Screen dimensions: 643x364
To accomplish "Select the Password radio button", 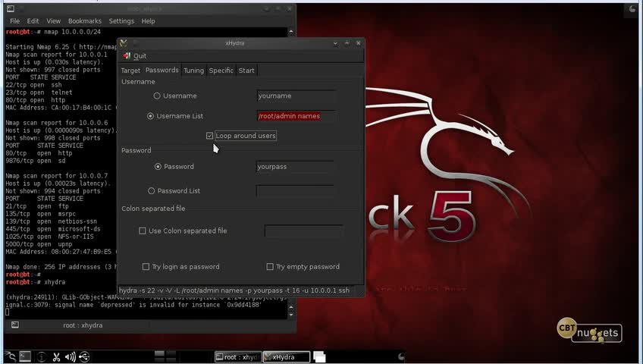I will tap(158, 167).
